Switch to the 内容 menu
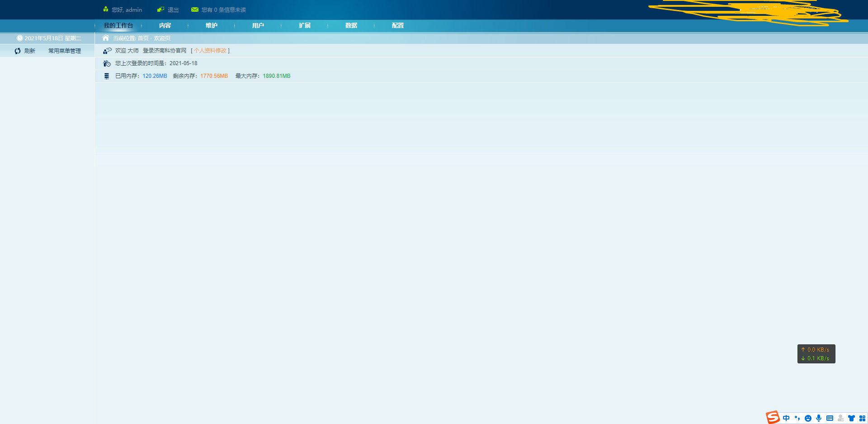Image resolution: width=868 pixels, height=424 pixels. tap(165, 25)
